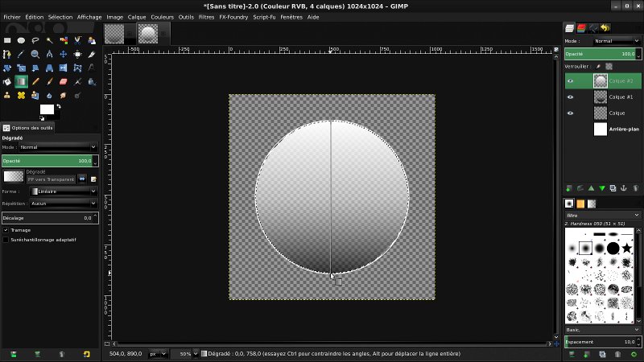
Task: Open the Fichier menu
Action: click(12, 17)
